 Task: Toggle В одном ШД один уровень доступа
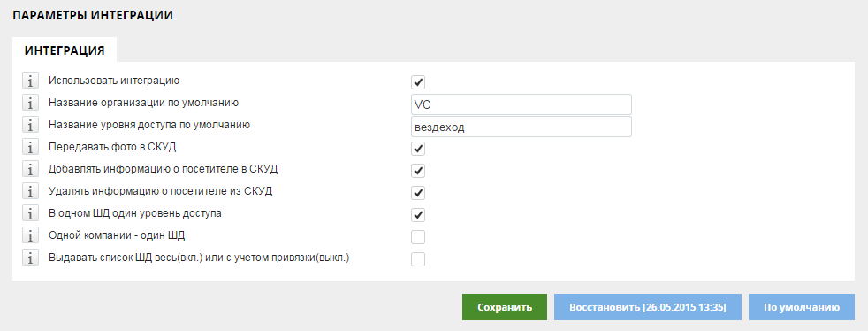tap(418, 215)
